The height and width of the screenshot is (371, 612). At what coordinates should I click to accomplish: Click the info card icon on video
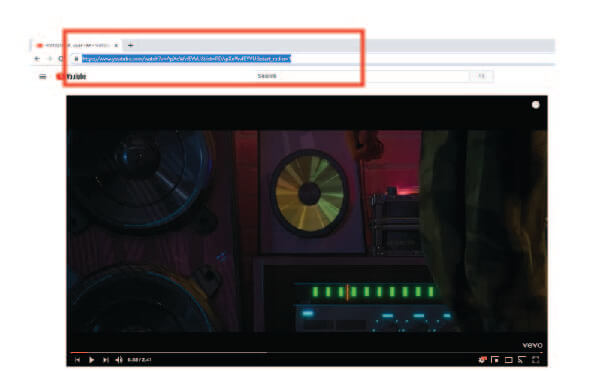pyautogui.click(x=536, y=105)
